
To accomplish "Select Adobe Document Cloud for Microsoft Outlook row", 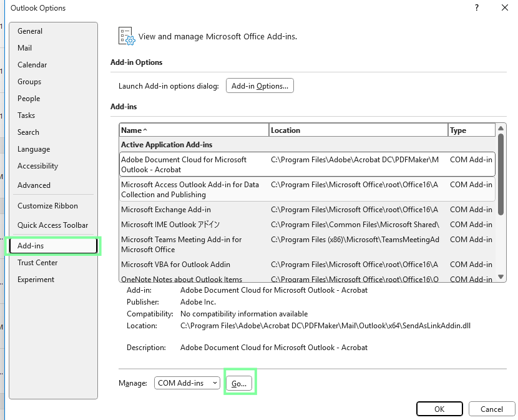I will 307,165.
